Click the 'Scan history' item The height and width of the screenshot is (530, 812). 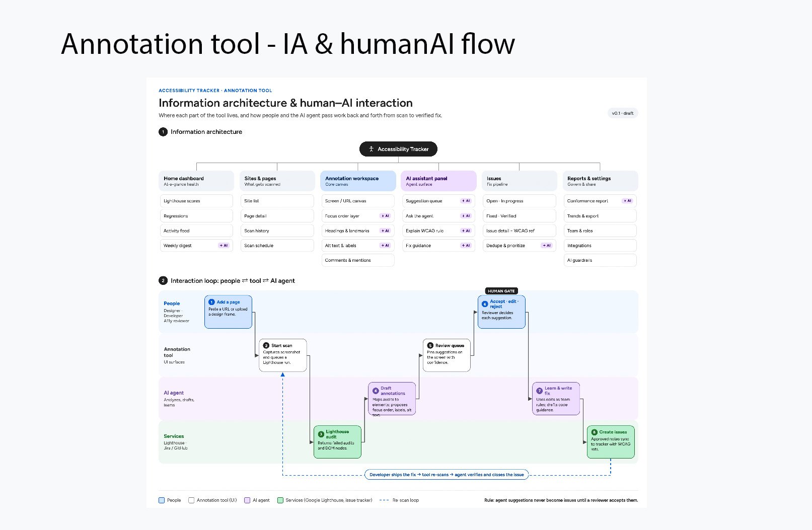tap(277, 231)
